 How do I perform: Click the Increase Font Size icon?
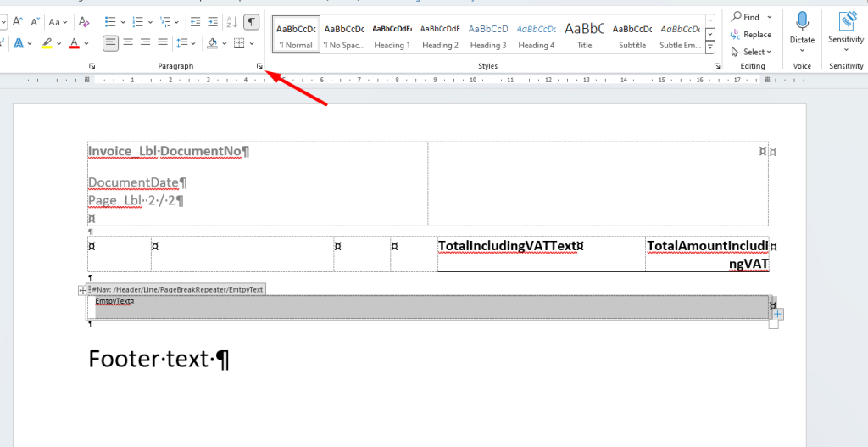point(16,22)
